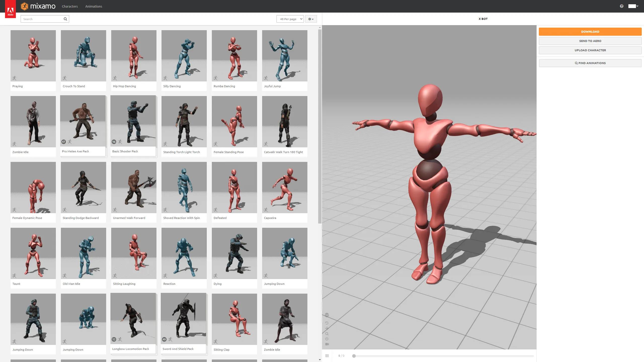644x362 pixels.
Task: Click the orange DOWNLOAD button
Action: [590, 32]
